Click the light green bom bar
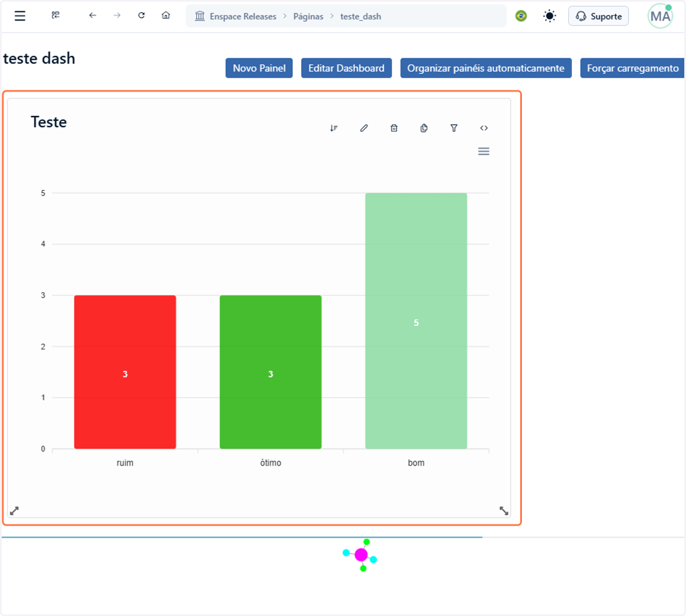 coord(416,321)
